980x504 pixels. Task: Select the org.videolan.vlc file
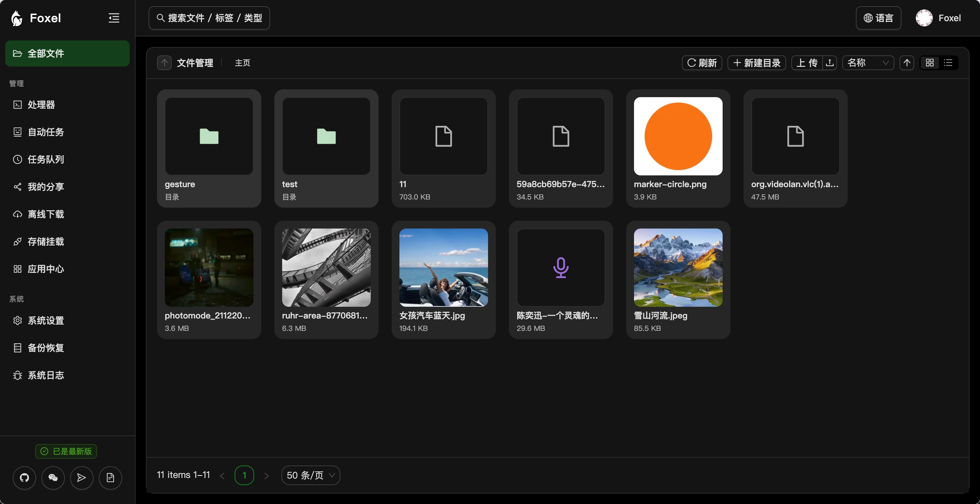tap(796, 148)
